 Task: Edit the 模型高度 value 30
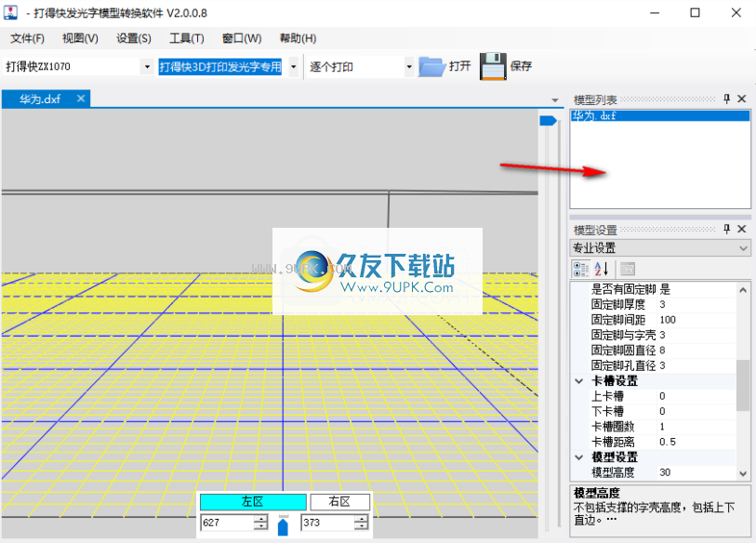click(x=696, y=472)
